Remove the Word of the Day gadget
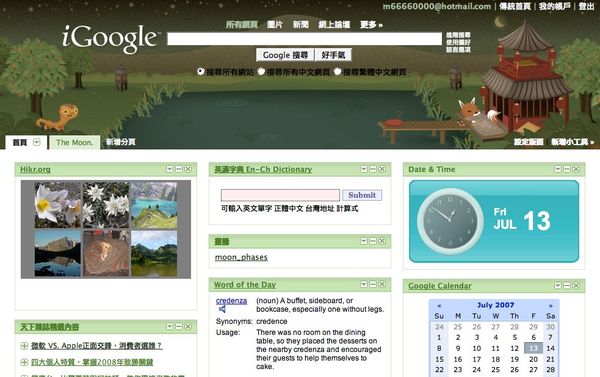Screen dimensions: 600x377 tap(382, 284)
